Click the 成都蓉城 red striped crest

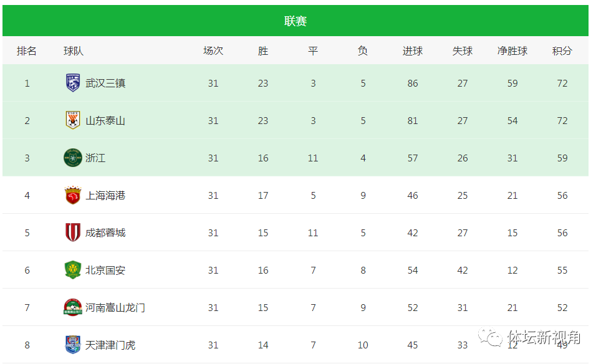pyautogui.click(x=73, y=232)
